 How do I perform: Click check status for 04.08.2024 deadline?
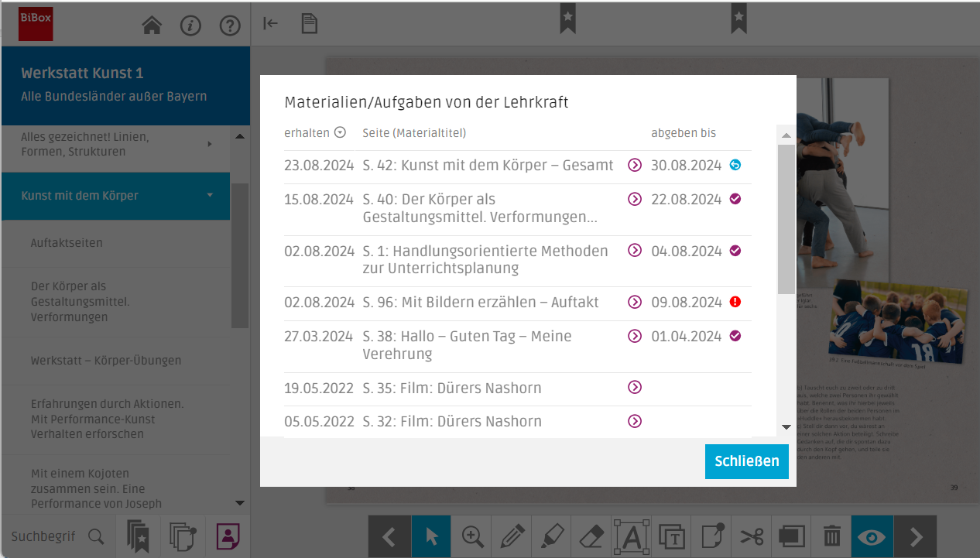click(735, 251)
